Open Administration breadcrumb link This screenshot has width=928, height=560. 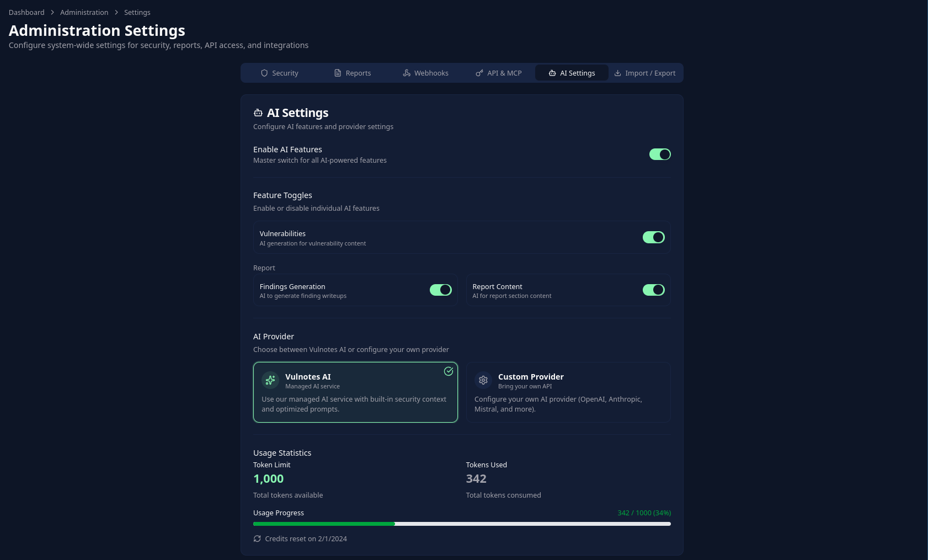pyautogui.click(x=84, y=12)
